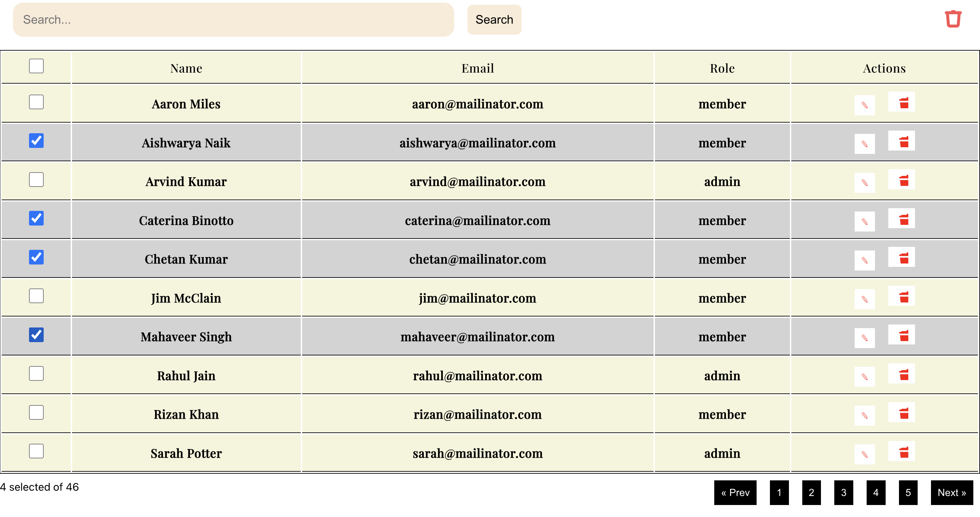The height and width of the screenshot is (517, 980).
Task: Click the bulk delete trash icon
Action: [953, 19]
